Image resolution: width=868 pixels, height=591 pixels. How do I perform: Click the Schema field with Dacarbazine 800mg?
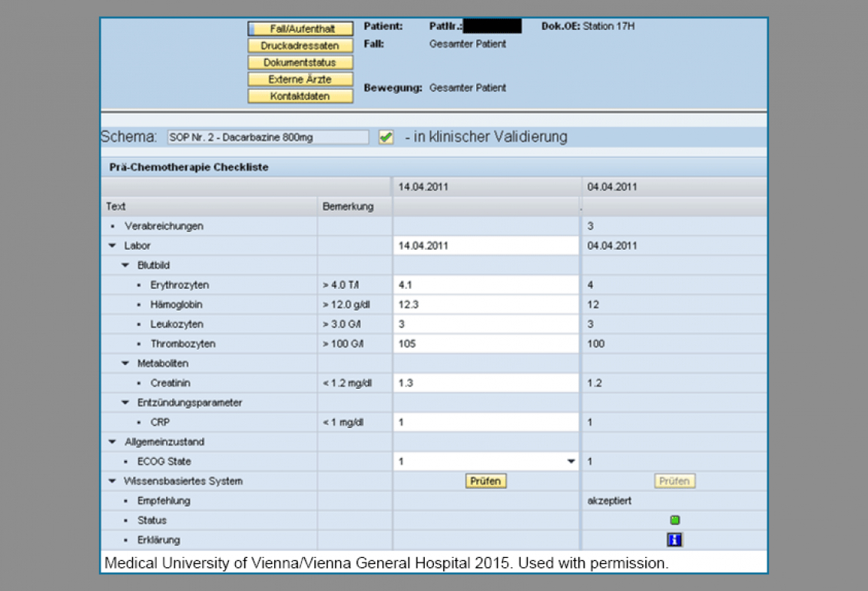tap(268, 138)
